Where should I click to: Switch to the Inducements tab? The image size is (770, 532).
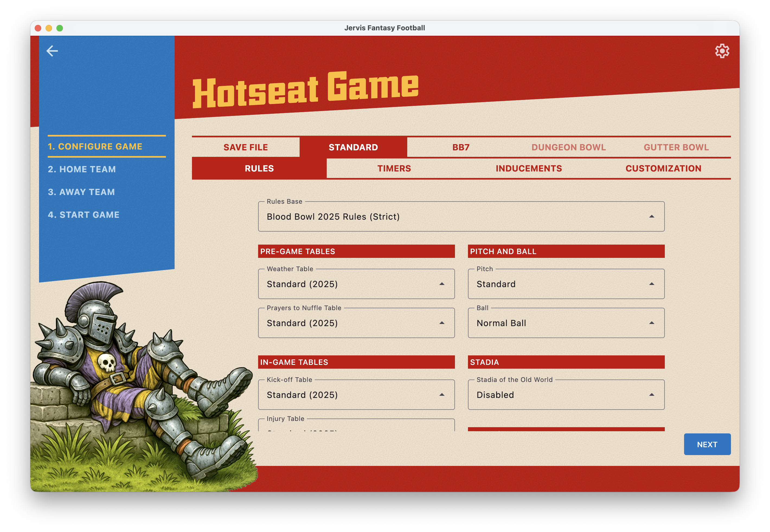click(x=529, y=168)
